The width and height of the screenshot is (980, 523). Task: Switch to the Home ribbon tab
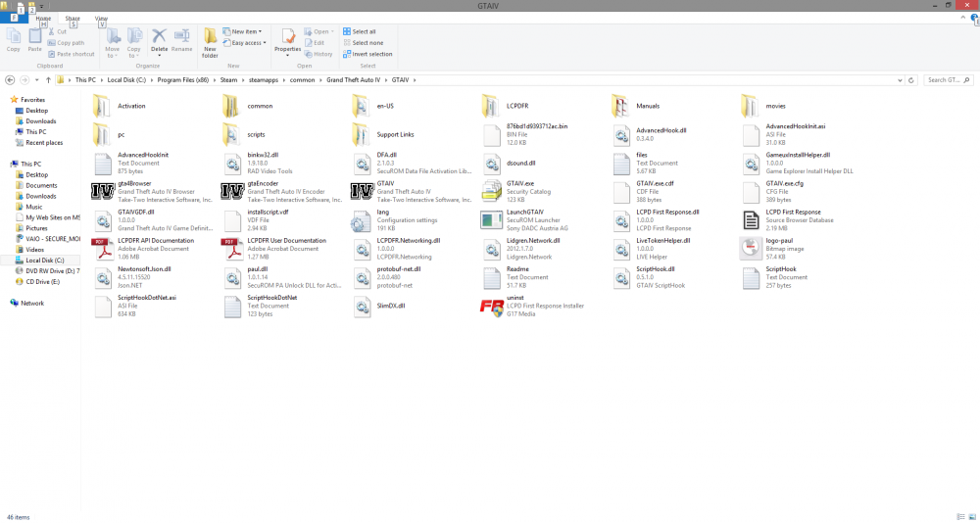[x=43, y=19]
